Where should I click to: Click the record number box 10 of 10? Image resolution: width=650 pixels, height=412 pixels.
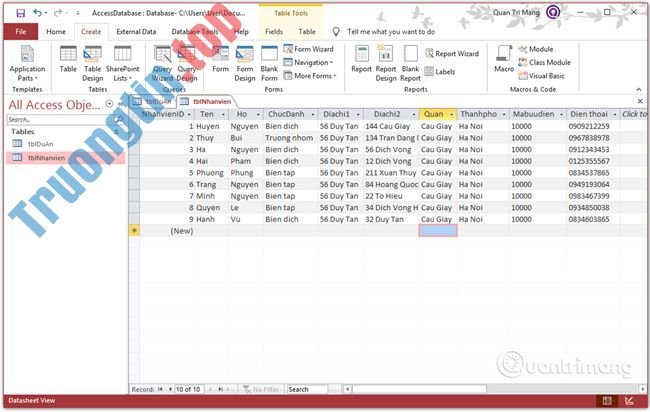click(189, 389)
